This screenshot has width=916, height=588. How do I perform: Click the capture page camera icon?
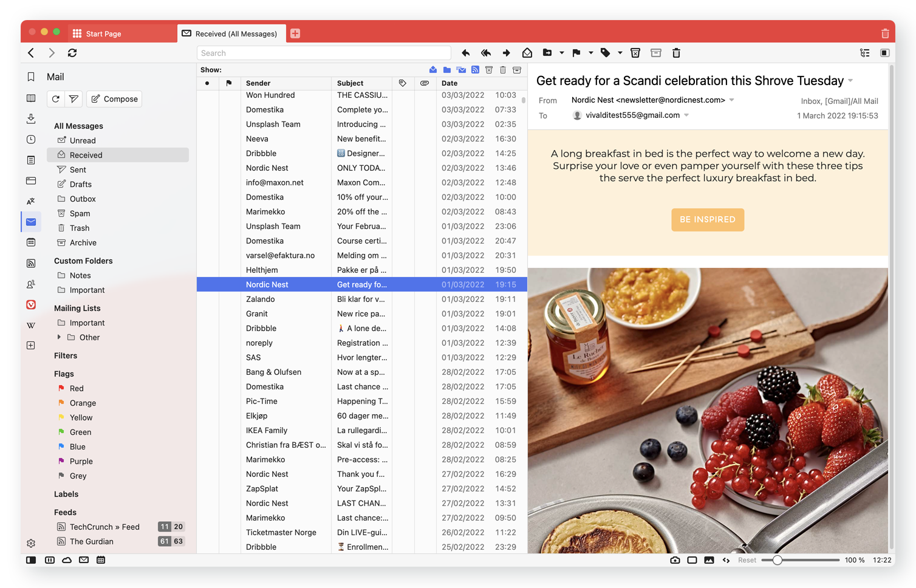675,560
